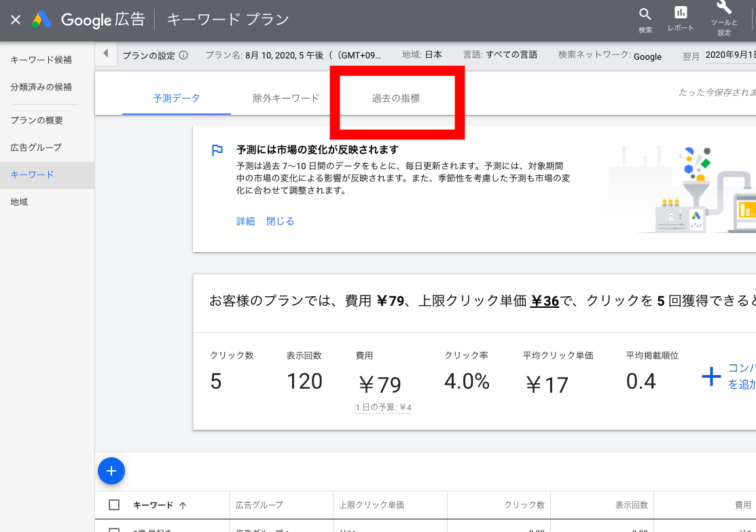This screenshot has width=756, height=532.
Task: Click the plus icon to add conversion metrics
Action: pos(711,376)
